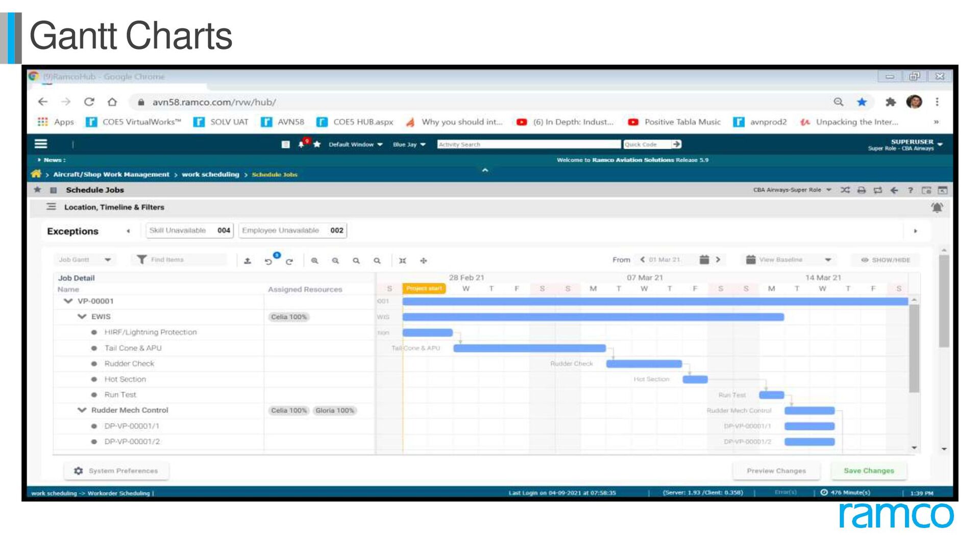Open the Job Gantt dropdown
The image size is (980, 551).
click(85, 260)
